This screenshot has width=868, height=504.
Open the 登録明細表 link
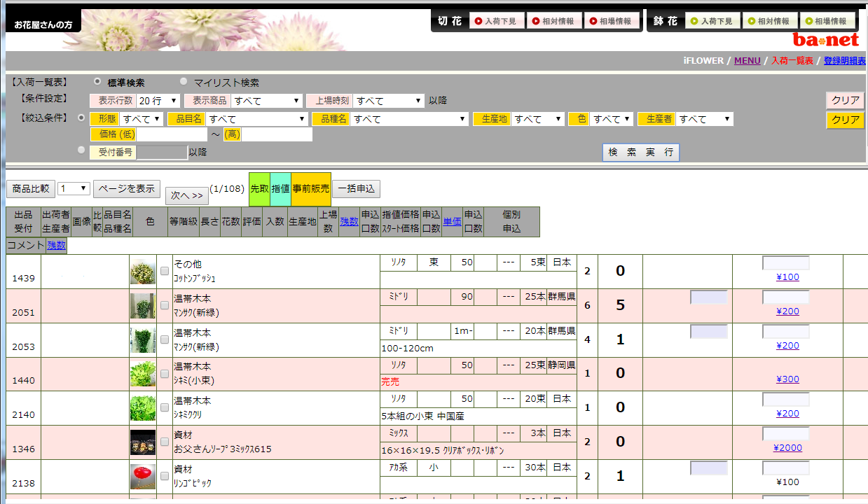(x=844, y=61)
